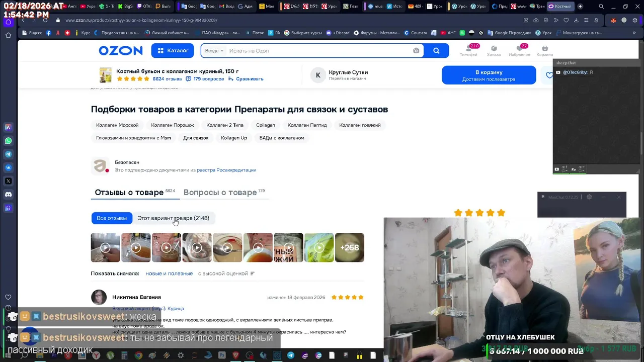Expand the Везде search scope dropdown
This screenshot has height=362, width=644.
tap(214, 51)
